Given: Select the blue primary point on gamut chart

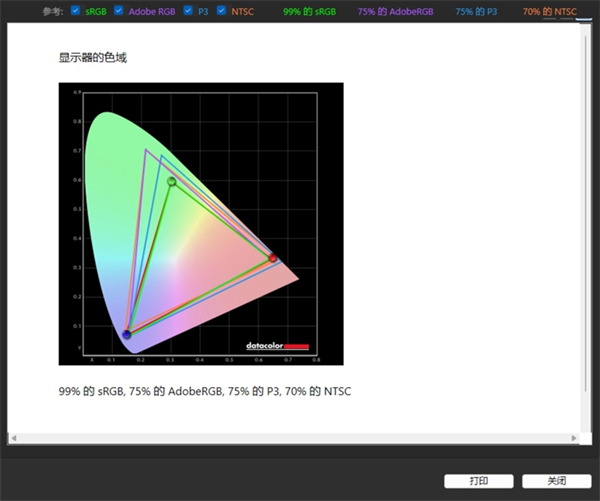Looking at the screenshot, I should click(x=126, y=334).
